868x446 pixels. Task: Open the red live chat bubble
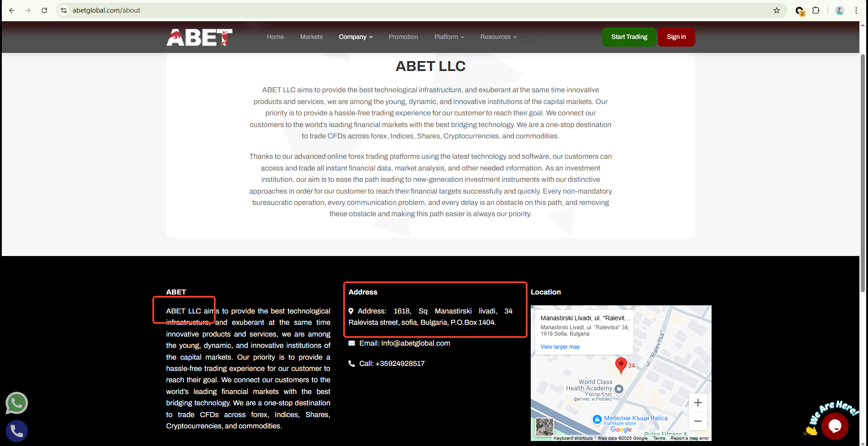tap(835, 426)
